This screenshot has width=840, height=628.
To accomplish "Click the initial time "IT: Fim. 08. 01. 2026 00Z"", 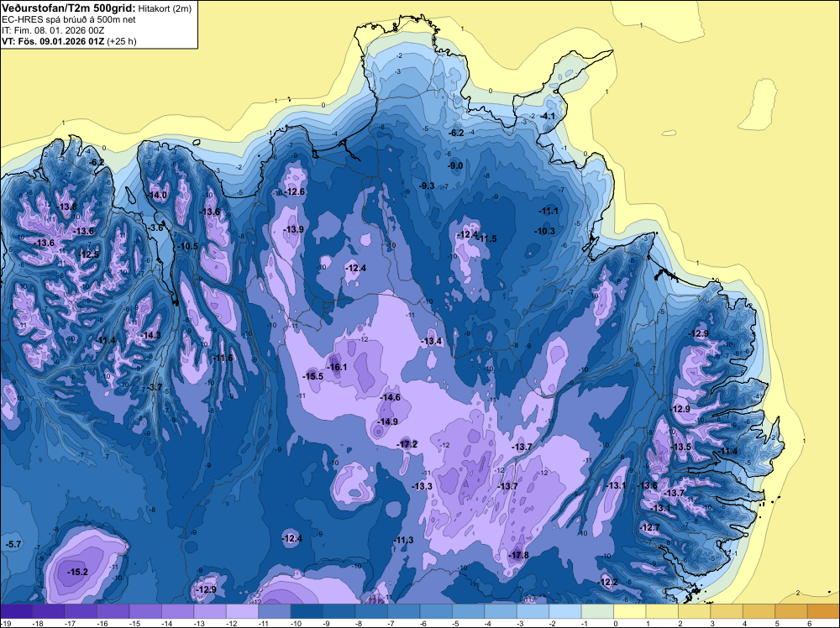I will pyautogui.click(x=53, y=30).
